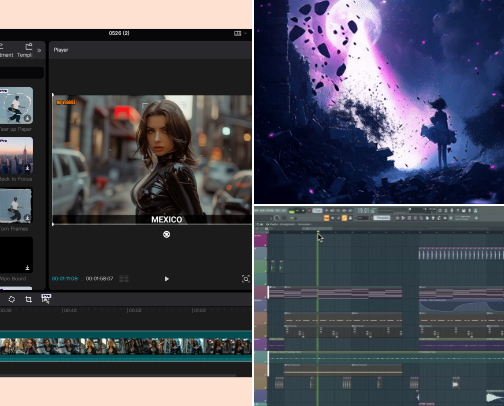Screen dimensions: 504x406
Task: Download the Back to Focus effect
Action: [x=27, y=168]
